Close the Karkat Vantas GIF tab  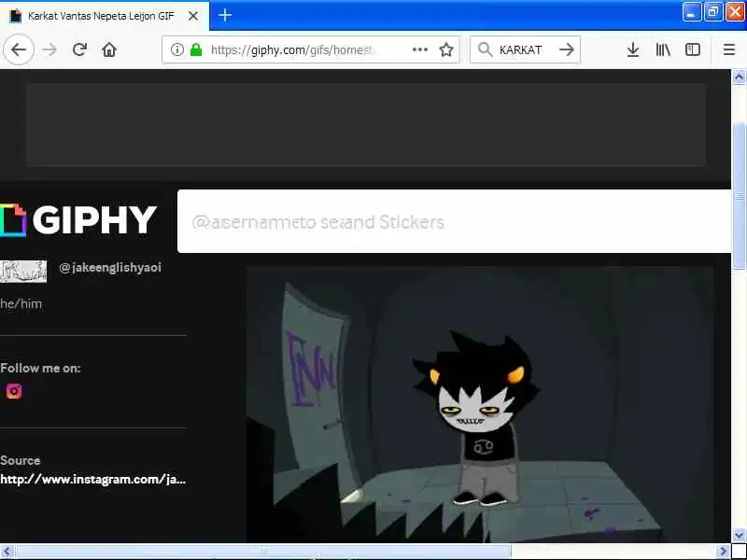coord(193,16)
